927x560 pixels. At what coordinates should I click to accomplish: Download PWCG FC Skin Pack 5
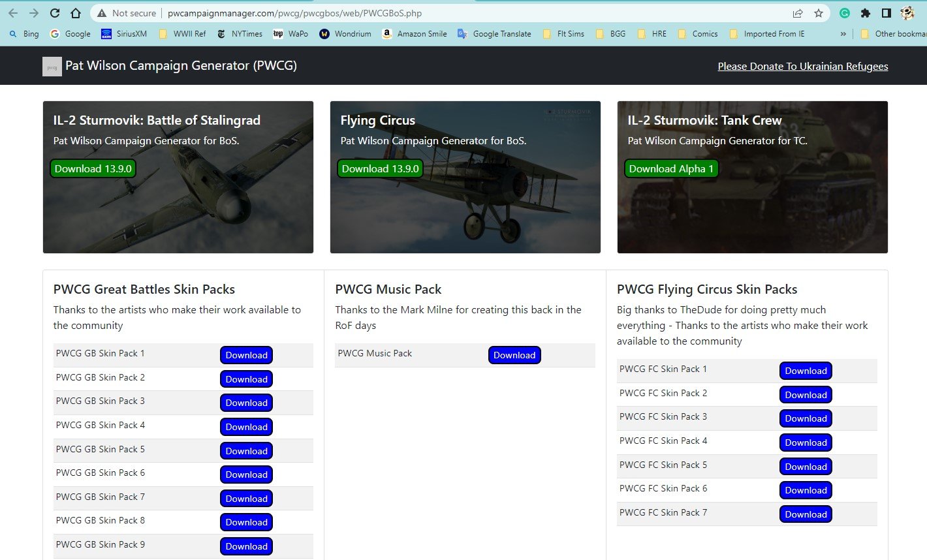tap(806, 467)
